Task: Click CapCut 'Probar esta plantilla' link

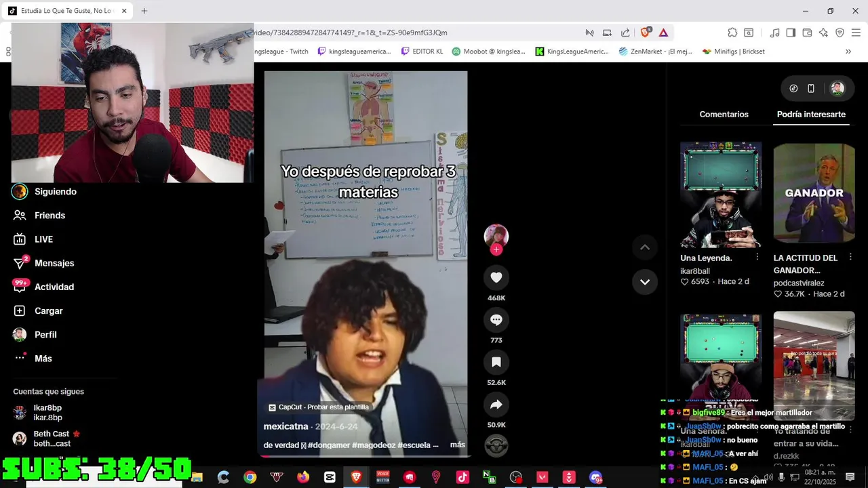Action: [319, 407]
